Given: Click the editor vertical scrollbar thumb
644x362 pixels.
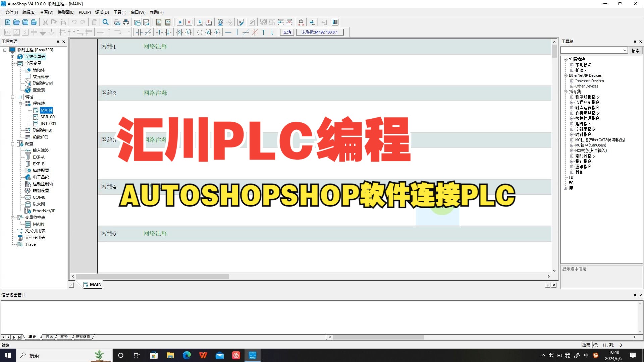Looking at the screenshot, I should (554, 51).
